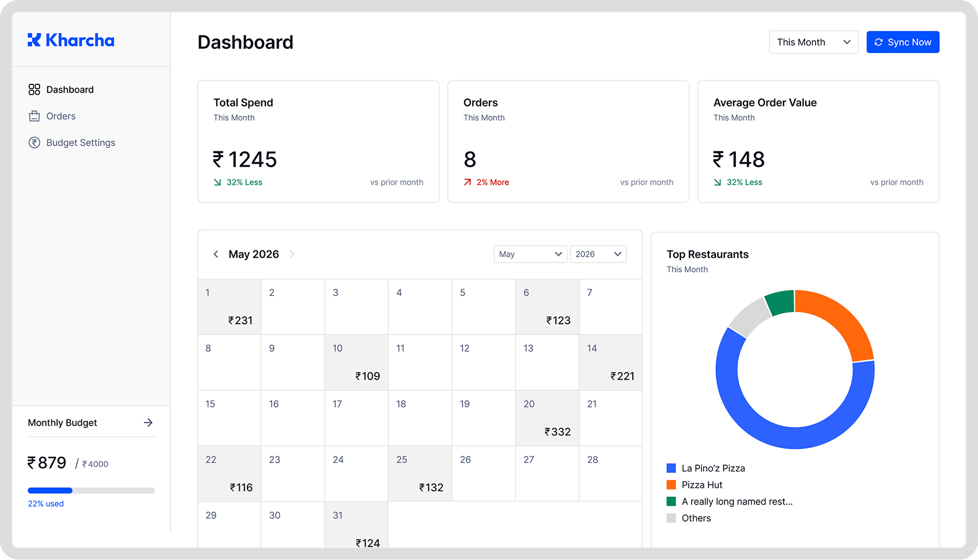Go to previous month in calendar

(x=216, y=254)
